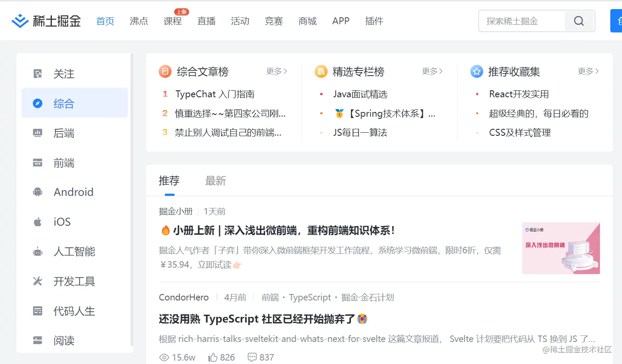Click the 深入浅出微前端 booklet thumbnail
The height and width of the screenshot is (364, 622).
coord(561,248)
